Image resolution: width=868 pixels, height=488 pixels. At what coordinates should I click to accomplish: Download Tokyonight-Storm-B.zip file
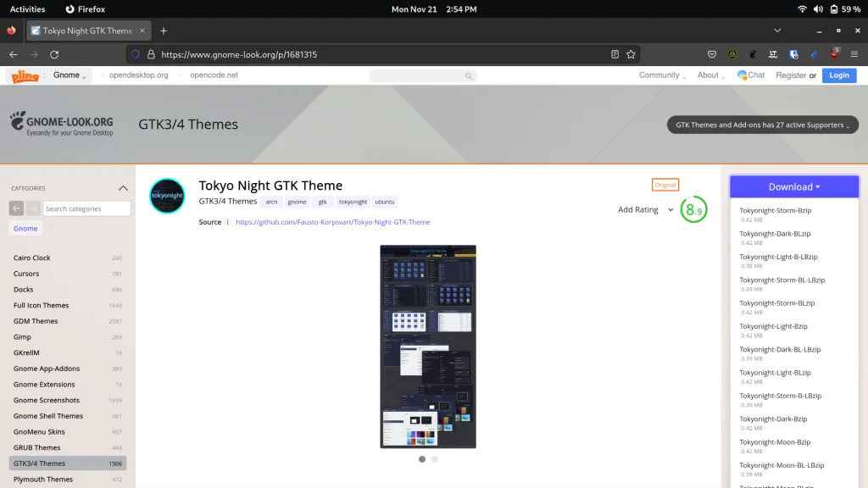[x=775, y=211]
